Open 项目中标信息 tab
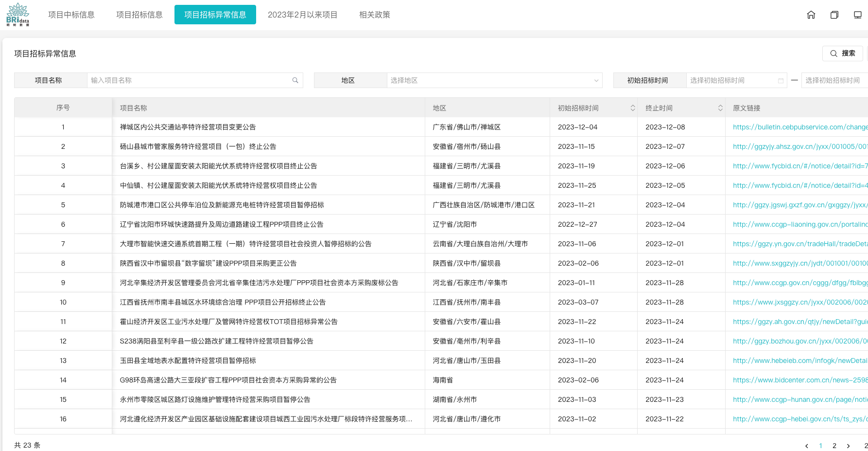Viewport: 868px width, 451px height. [x=71, y=15]
